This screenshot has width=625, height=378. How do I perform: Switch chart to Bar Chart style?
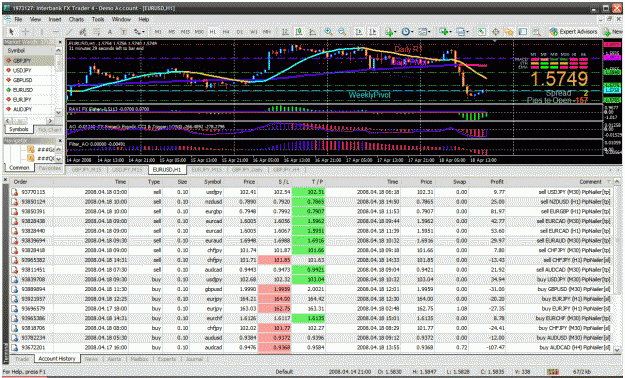[x=285, y=32]
